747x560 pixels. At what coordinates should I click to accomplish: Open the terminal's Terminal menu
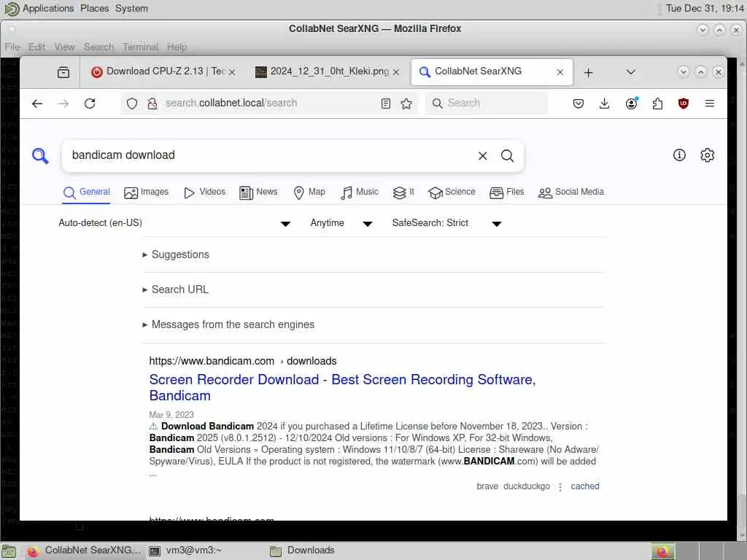140,47
